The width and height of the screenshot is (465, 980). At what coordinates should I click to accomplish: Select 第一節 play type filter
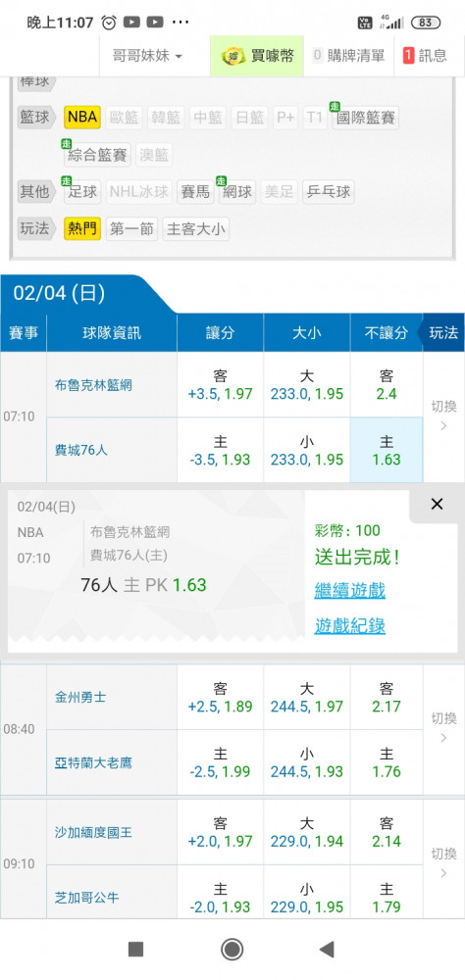click(x=131, y=229)
